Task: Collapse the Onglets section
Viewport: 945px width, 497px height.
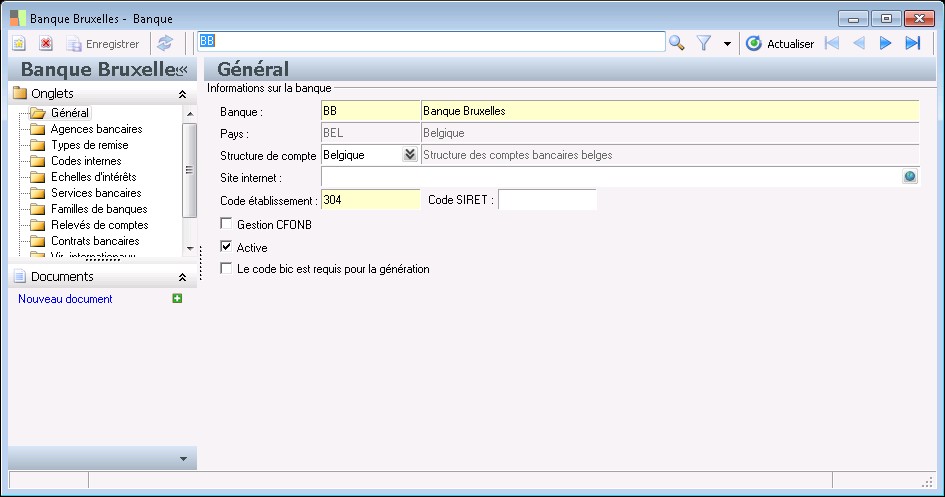Action: (182, 94)
